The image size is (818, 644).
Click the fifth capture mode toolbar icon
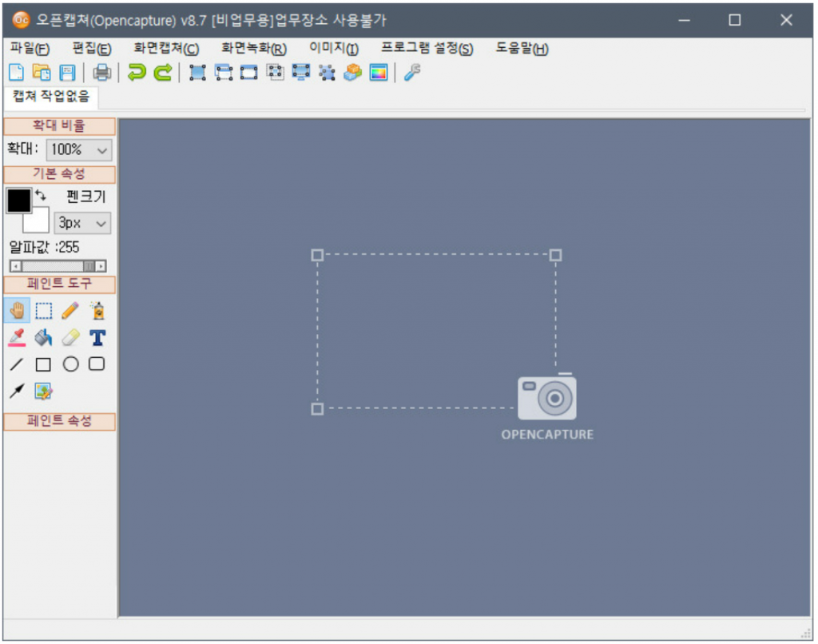(x=275, y=71)
